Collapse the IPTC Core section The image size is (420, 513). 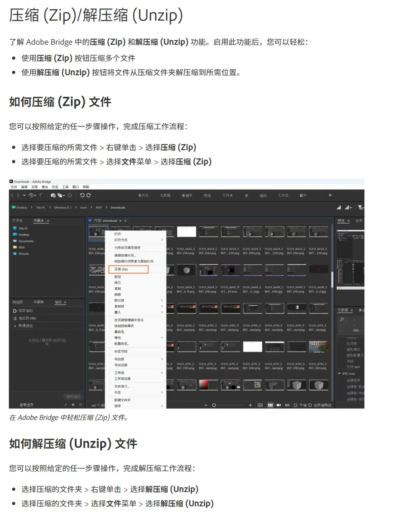pyautogui.click(x=339, y=373)
